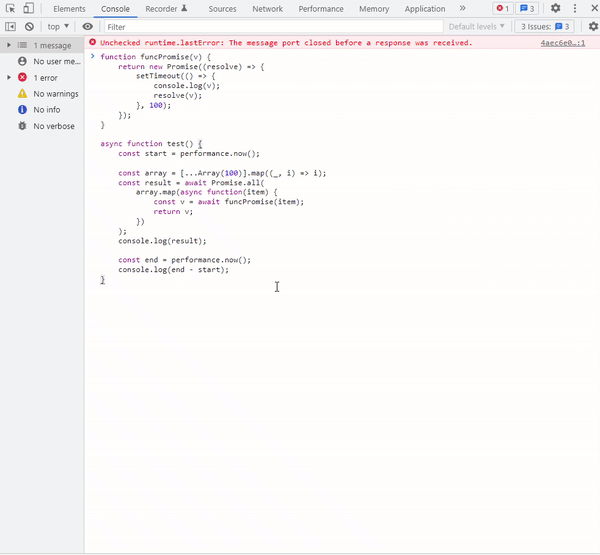
Task: Select the No user messages row
Action: [42, 61]
